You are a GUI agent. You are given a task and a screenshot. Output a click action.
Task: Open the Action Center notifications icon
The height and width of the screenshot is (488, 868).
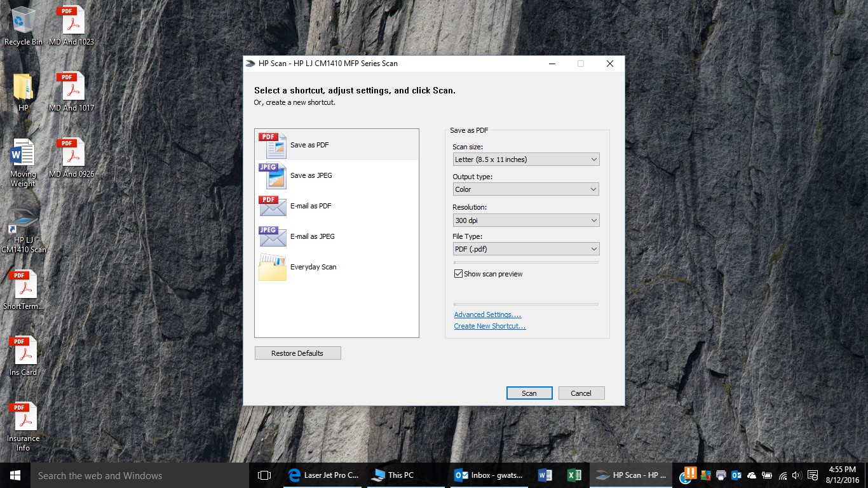812,475
